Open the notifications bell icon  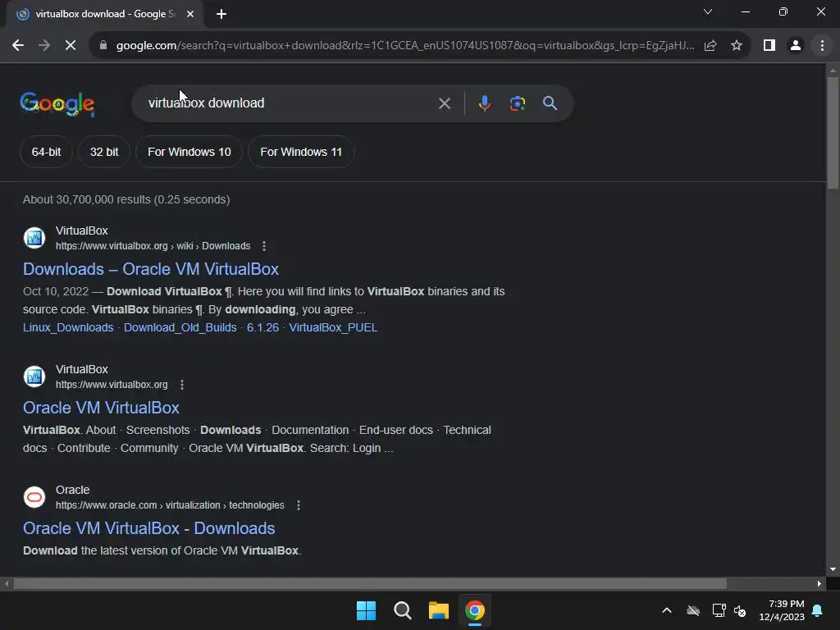point(818,610)
